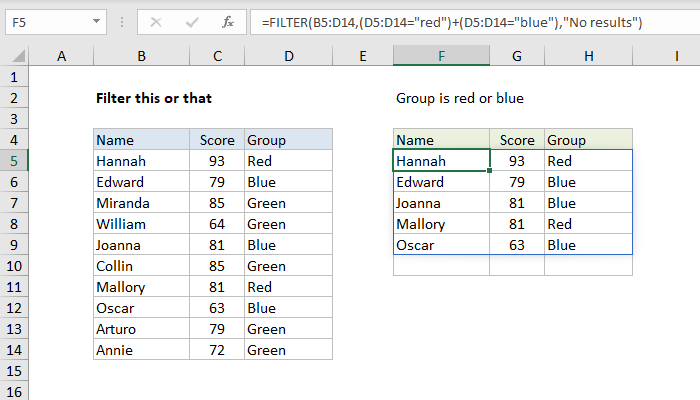Select row 4 header
700x400 pixels.
14,140
